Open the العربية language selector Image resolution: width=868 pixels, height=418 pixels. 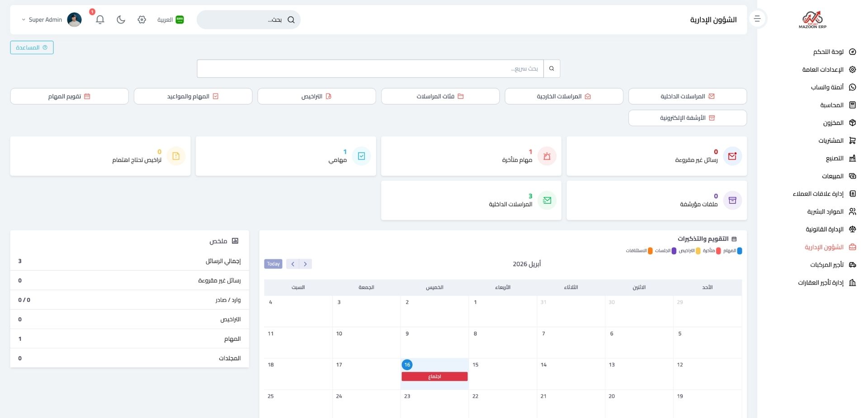coord(170,20)
